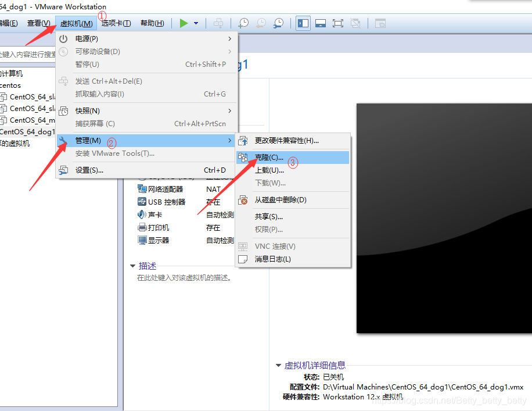Collapse the 虚拟机详细信息 section triangle
This screenshot has width=532, height=411.
pyautogui.click(x=278, y=366)
